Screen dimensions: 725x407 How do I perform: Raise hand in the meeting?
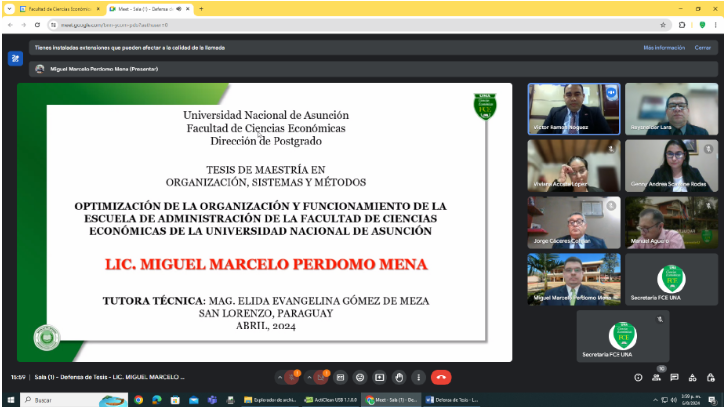(x=399, y=377)
